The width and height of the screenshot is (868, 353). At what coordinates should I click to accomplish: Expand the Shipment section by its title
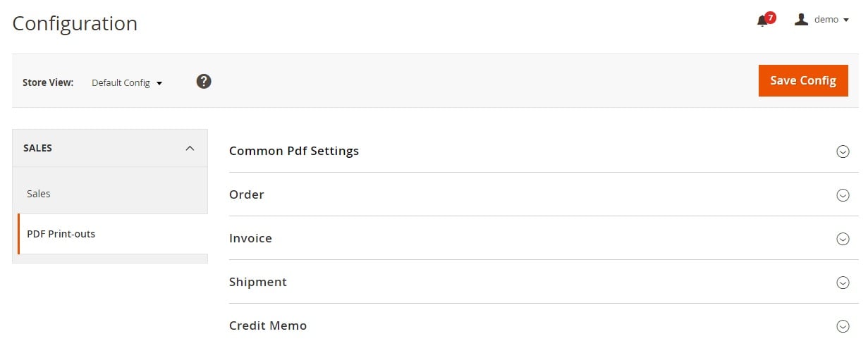[x=258, y=282]
